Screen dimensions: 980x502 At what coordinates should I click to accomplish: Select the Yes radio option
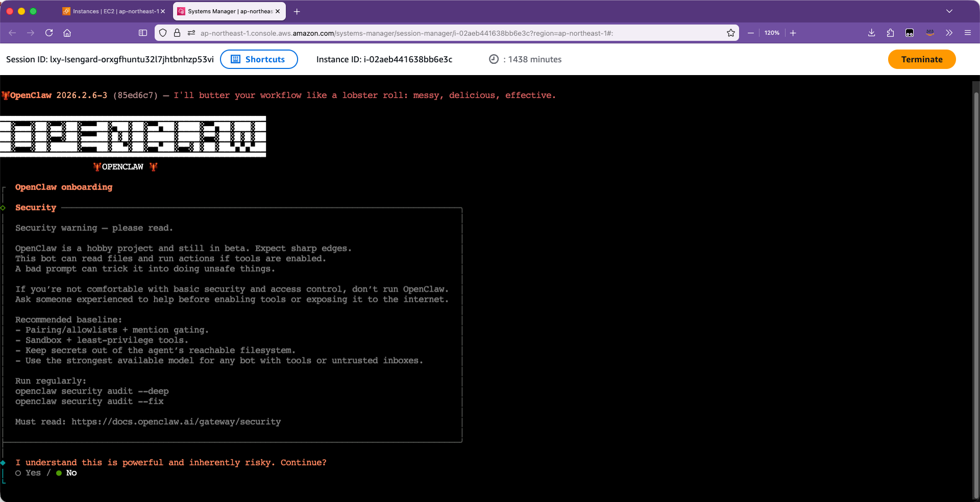pos(18,473)
